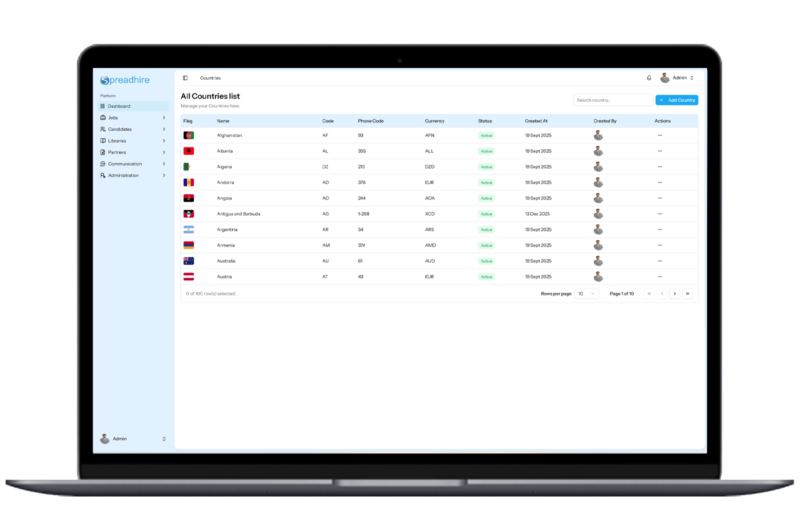The width and height of the screenshot is (800, 530).
Task: Open actions menu for Australia row
Action: click(660, 261)
